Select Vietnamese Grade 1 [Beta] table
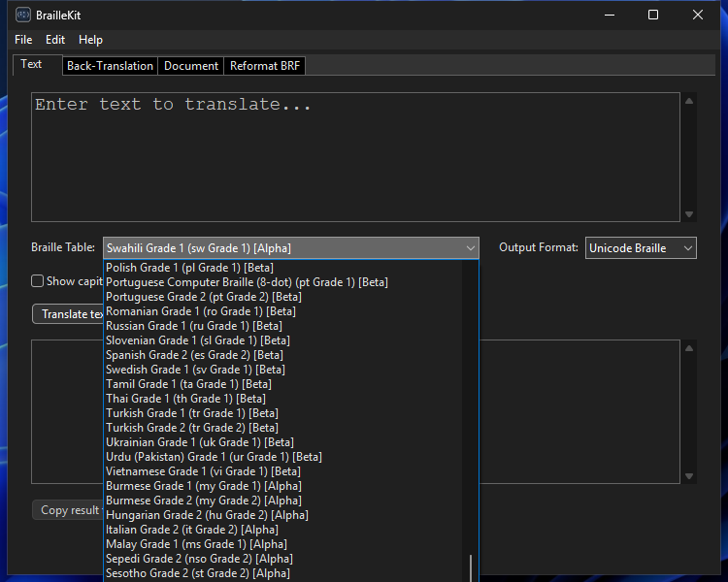This screenshot has width=728, height=582. (282, 471)
